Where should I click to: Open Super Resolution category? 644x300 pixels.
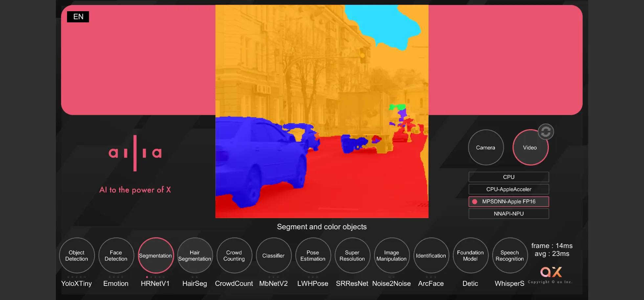(x=352, y=256)
